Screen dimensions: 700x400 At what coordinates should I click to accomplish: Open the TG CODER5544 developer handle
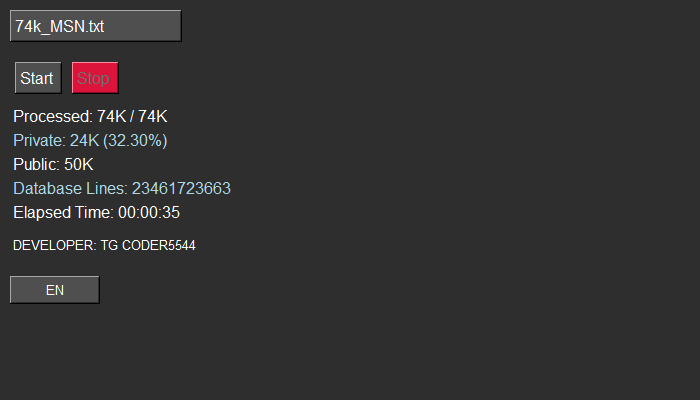point(148,245)
